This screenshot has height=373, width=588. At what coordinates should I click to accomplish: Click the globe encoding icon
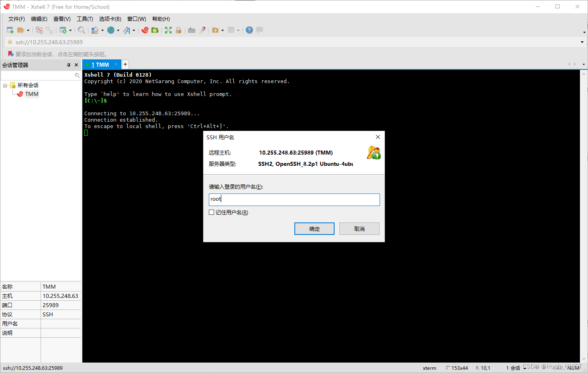pos(111,30)
